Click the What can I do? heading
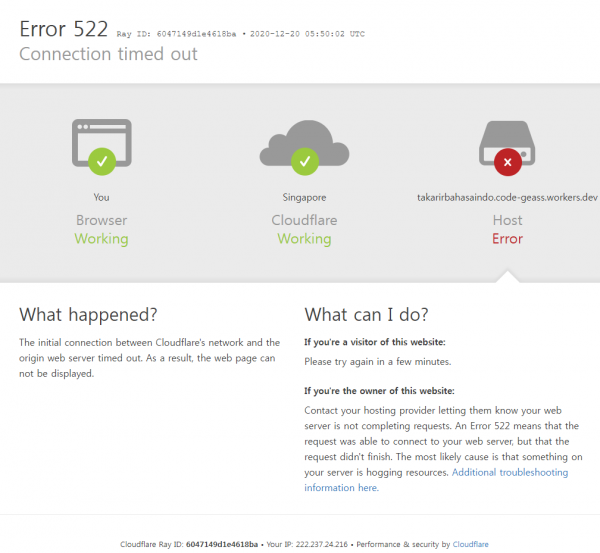The height and width of the screenshot is (553, 600). click(366, 315)
